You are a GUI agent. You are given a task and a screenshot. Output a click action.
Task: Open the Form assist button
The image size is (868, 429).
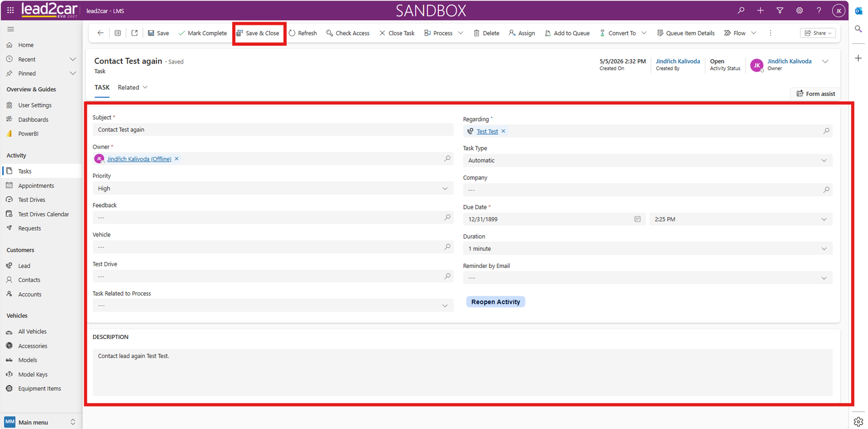click(815, 94)
